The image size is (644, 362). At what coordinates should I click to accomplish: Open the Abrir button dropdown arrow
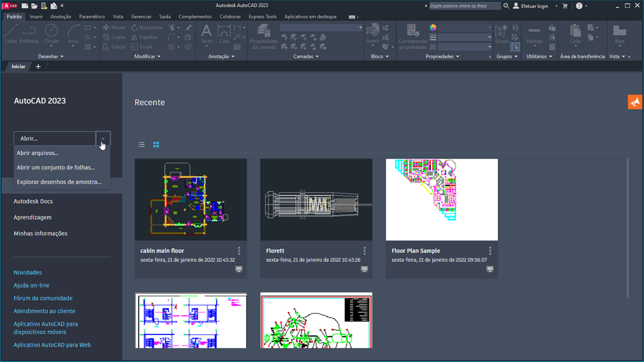(103, 138)
